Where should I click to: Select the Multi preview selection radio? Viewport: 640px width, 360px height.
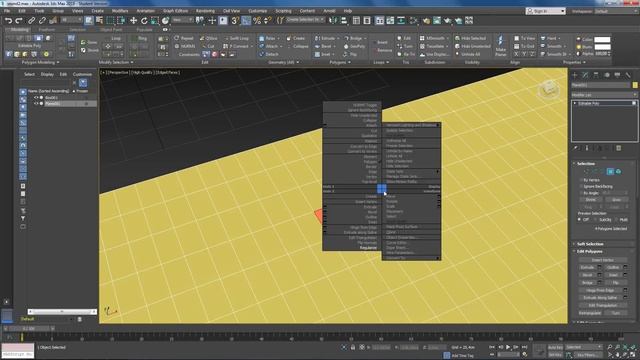[x=616, y=220]
